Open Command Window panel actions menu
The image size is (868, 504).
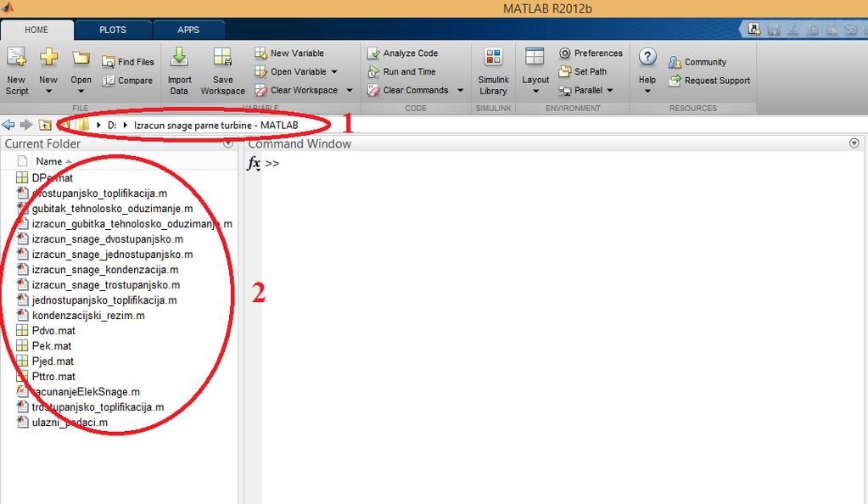[x=854, y=143]
